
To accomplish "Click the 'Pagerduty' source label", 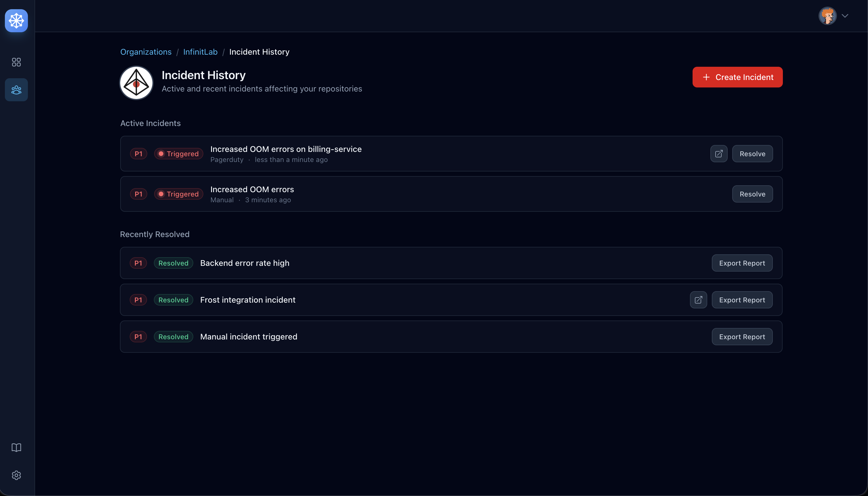I will pos(227,159).
